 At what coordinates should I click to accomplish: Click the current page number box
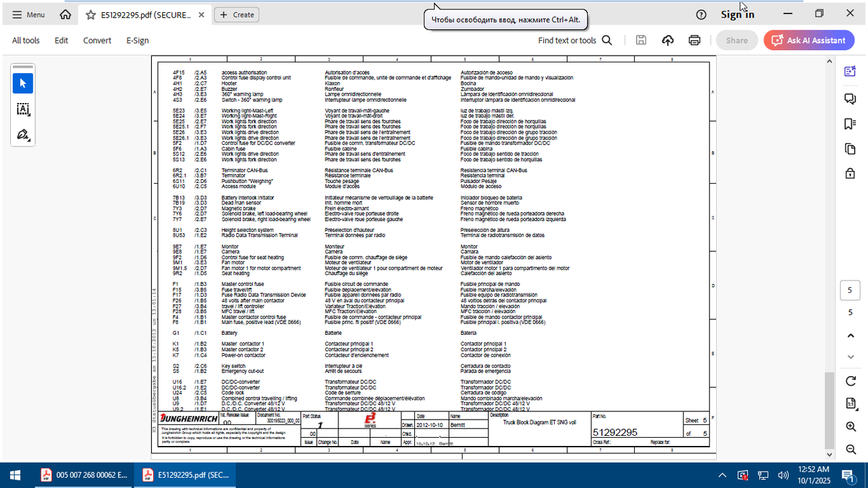850,291
